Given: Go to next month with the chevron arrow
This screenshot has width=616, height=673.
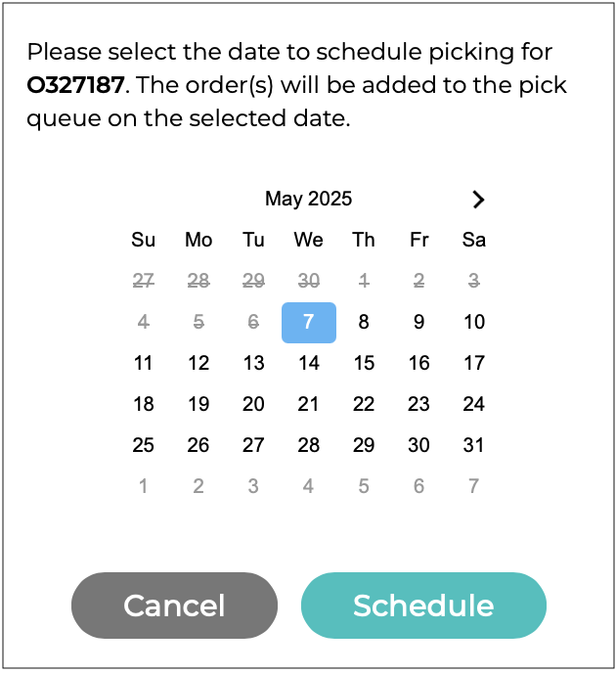Looking at the screenshot, I should 478,200.
